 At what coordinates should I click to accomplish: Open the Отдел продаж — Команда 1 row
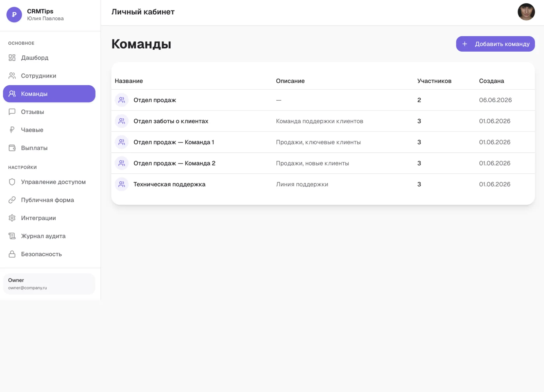pos(323,142)
